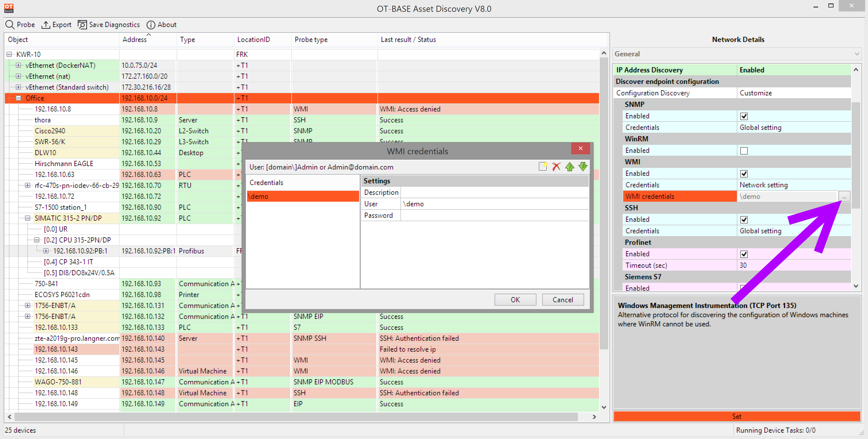Select the Cisco2940 switch row
The height and width of the screenshot is (439, 868).
tap(302, 131)
